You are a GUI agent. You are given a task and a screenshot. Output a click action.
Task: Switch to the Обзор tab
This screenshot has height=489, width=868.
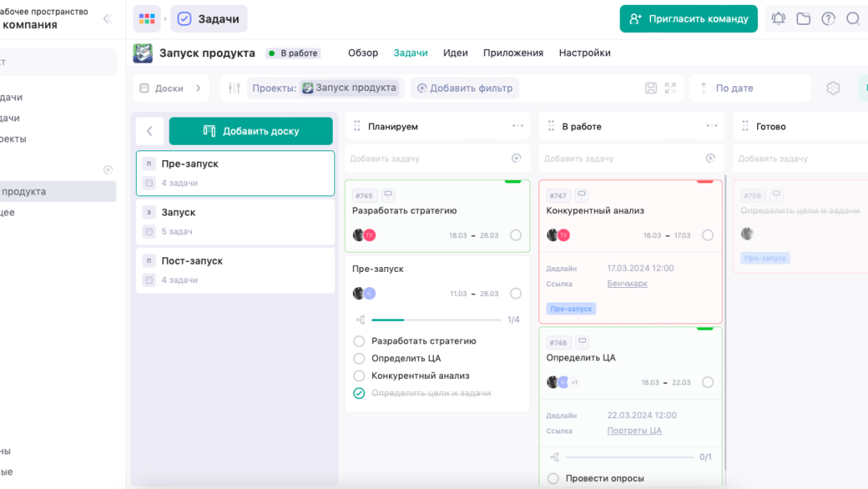coord(362,53)
